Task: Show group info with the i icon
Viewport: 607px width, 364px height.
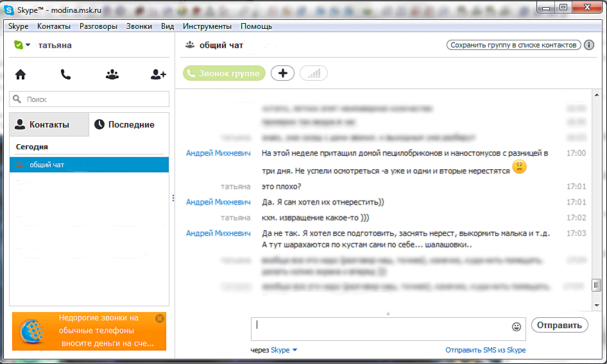Action: (x=589, y=45)
